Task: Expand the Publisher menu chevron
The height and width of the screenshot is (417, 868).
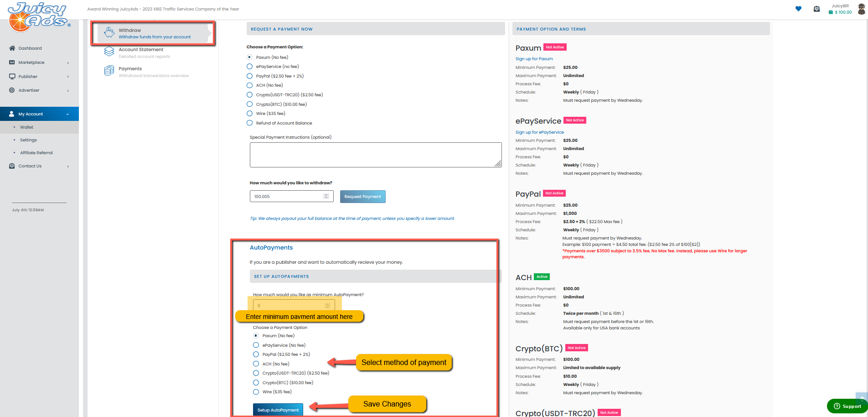Action: [x=68, y=77]
